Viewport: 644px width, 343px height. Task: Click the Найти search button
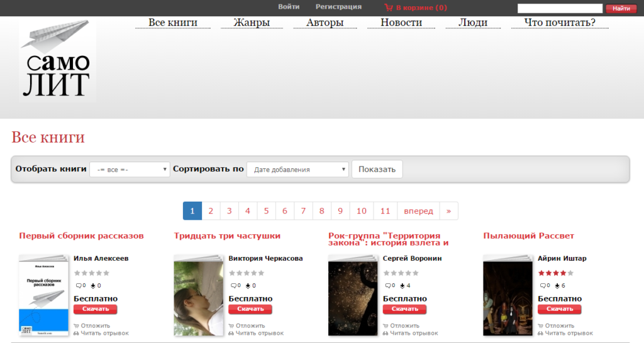tap(621, 8)
